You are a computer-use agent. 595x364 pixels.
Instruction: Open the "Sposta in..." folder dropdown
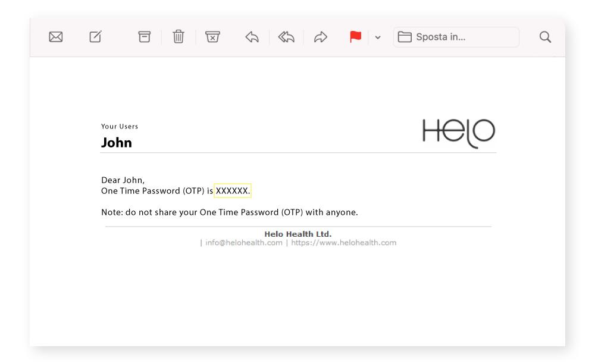point(456,37)
